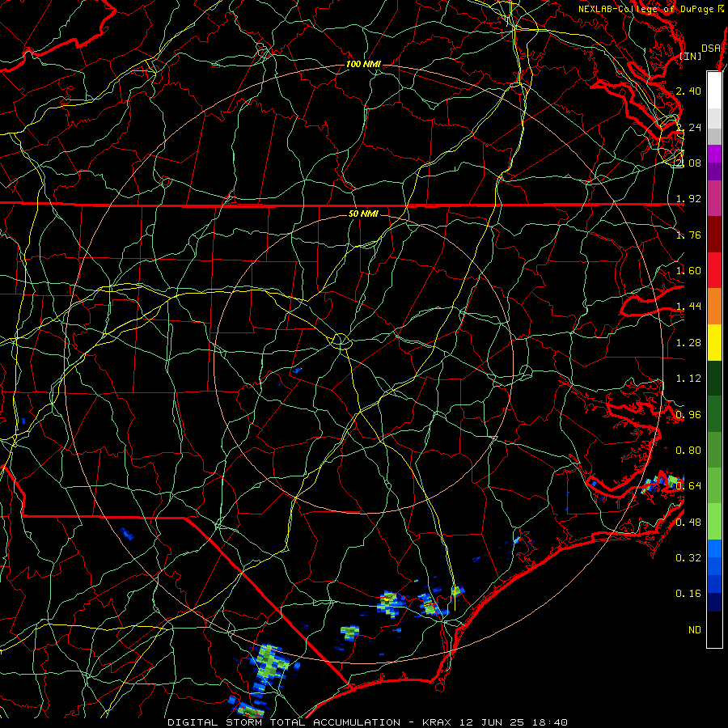Click the 0.16 legend value
The image size is (728, 728).
tap(688, 594)
